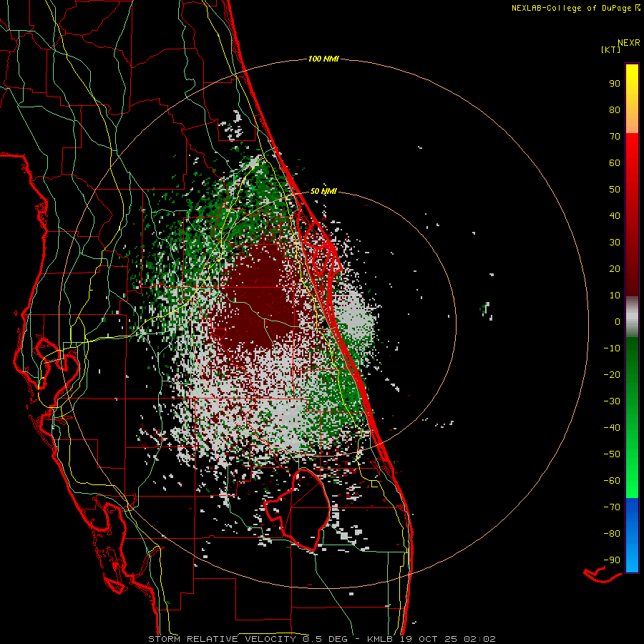The image size is (644, 644).
Task: Click the isolated green echo offshore to the east
Action: [x=486, y=308]
